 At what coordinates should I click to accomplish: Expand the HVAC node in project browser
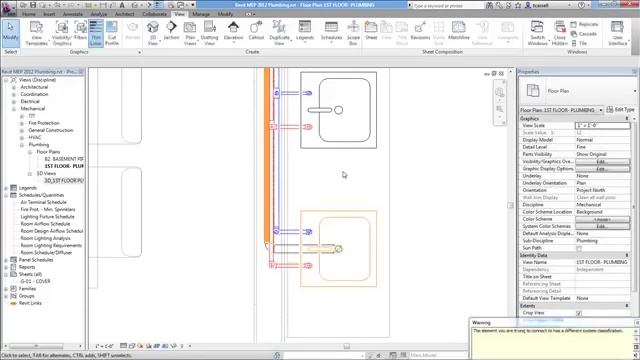pos(22,138)
